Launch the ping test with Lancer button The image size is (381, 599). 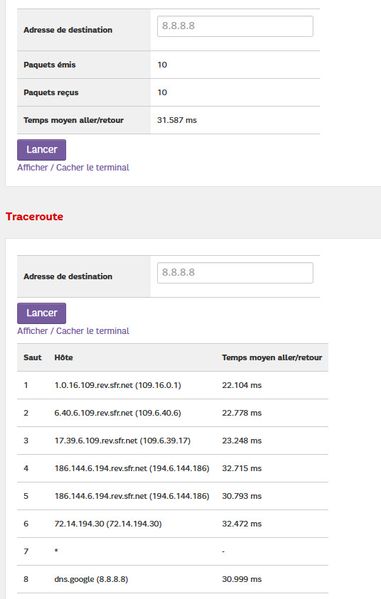coord(41,150)
